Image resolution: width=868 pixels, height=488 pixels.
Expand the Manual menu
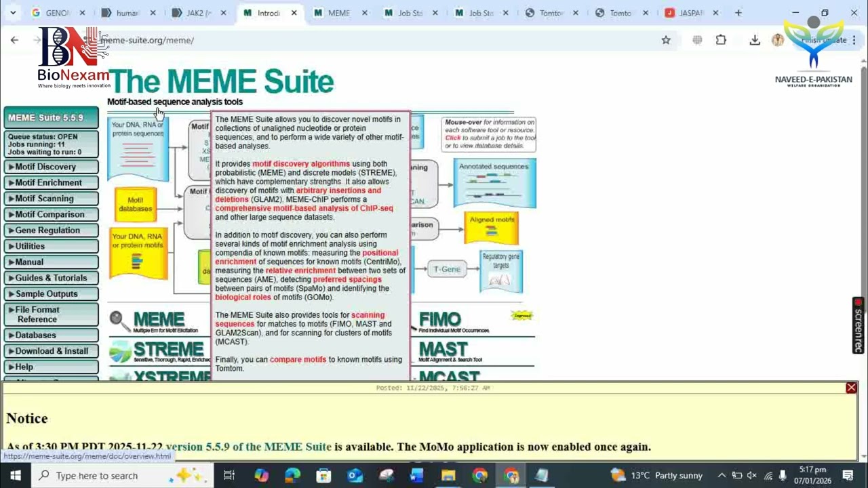(52, 262)
